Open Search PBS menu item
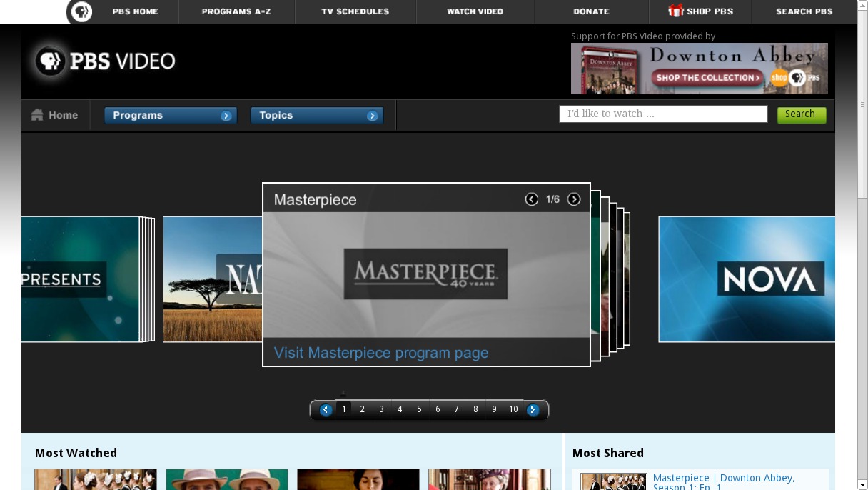The width and height of the screenshot is (868, 490). coord(804,11)
